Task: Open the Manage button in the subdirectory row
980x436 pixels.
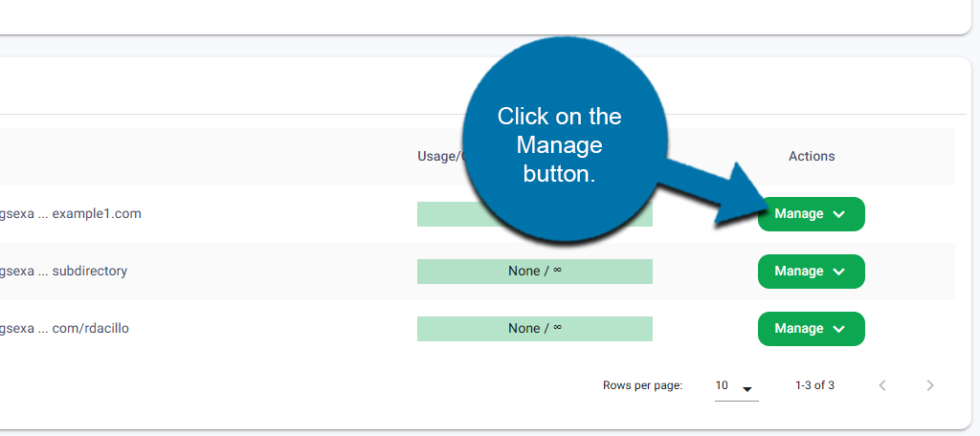Action: (800, 272)
